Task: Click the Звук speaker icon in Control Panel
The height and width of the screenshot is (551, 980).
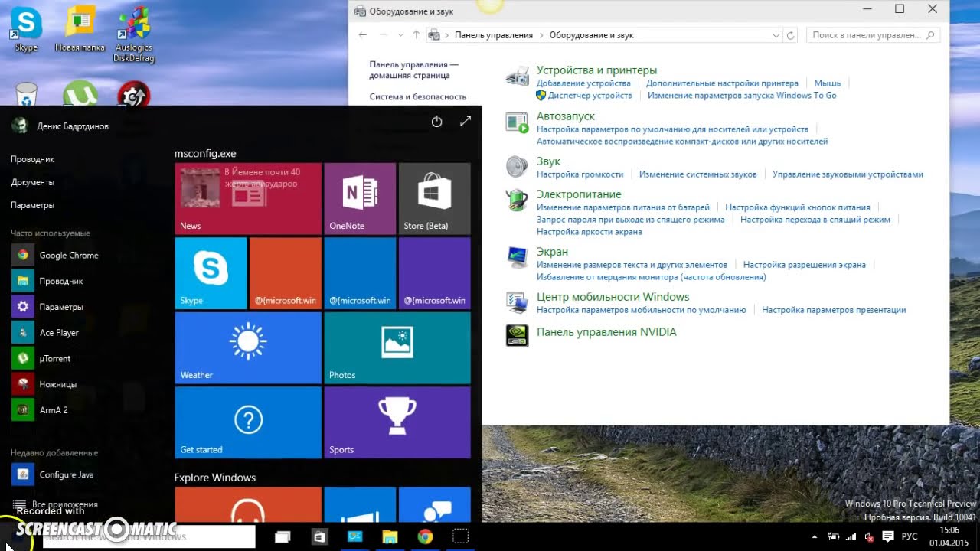Action: 518,166
